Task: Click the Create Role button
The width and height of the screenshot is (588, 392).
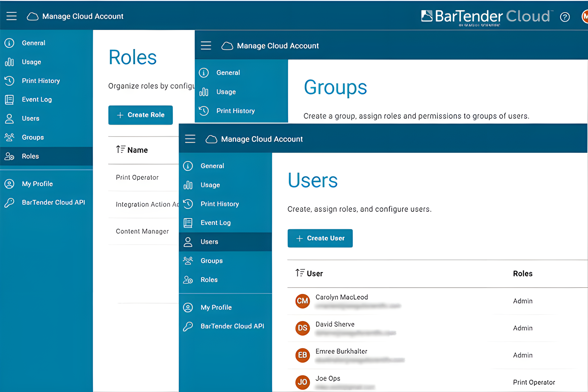Action: pyautogui.click(x=140, y=115)
